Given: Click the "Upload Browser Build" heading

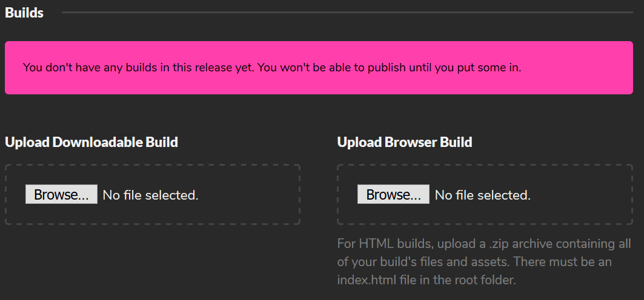Looking at the screenshot, I should 405,143.
